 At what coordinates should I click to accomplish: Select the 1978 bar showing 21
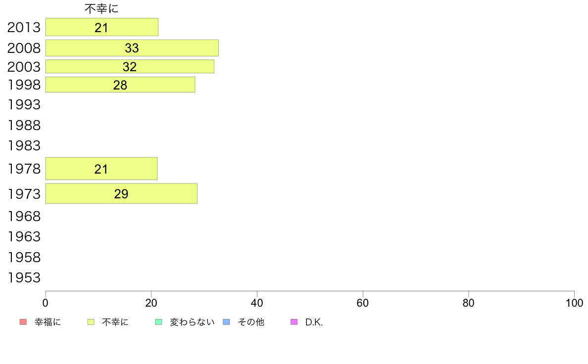coord(101,169)
